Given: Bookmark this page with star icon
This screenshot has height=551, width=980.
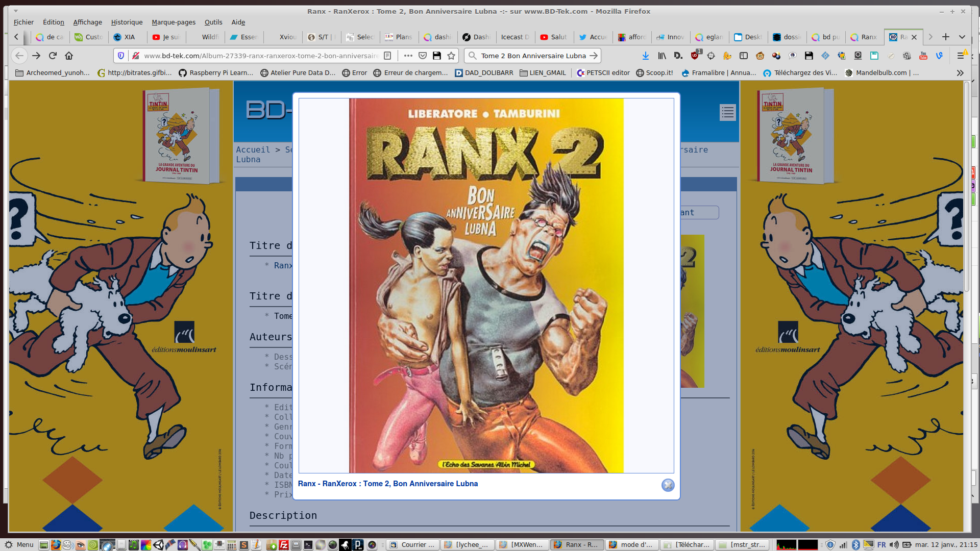Looking at the screenshot, I should click(451, 56).
